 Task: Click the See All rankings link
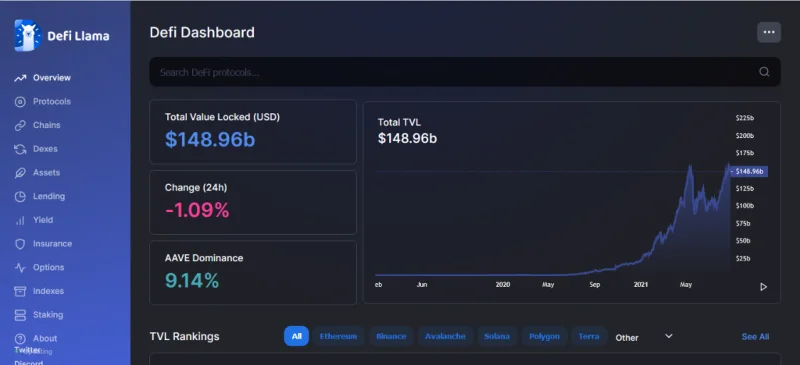point(755,337)
